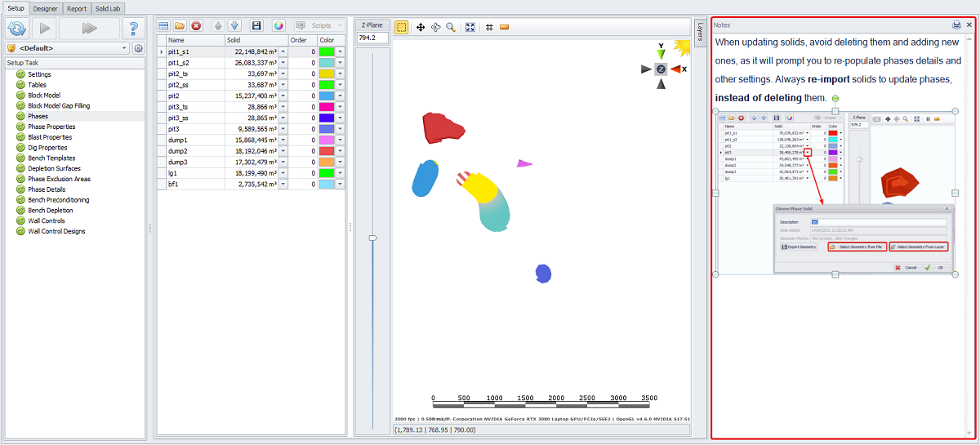Open the color wheel tool
The width and height of the screenshot is (980, 445).
[278, 26]
